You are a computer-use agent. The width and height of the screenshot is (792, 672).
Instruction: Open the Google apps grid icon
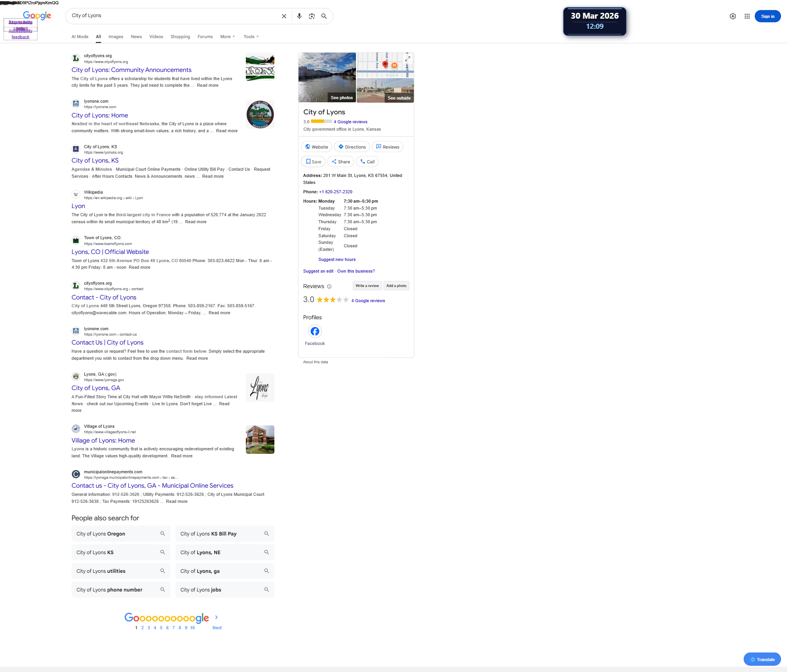click(x=747, y=16)
